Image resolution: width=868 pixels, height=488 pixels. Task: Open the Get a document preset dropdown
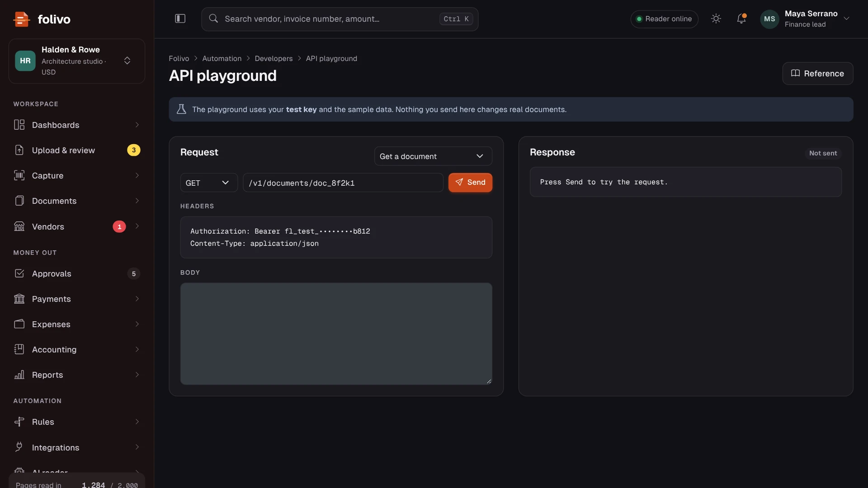pyautogui.click(x=433, y=156)
